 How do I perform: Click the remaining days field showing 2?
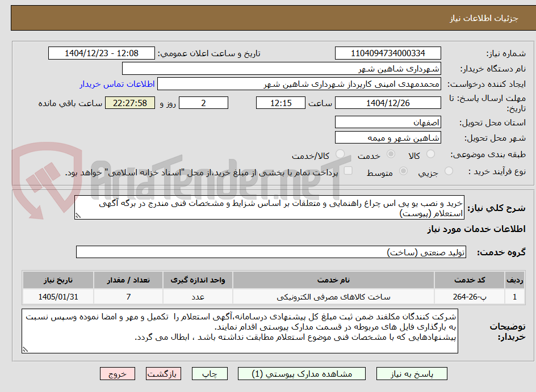203,103
